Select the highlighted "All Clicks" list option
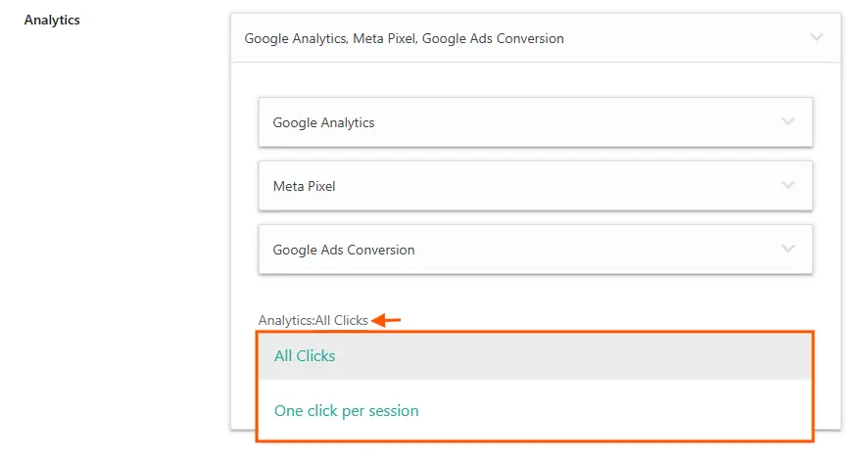The image size is (868, 460). click(x=305, y=356)
